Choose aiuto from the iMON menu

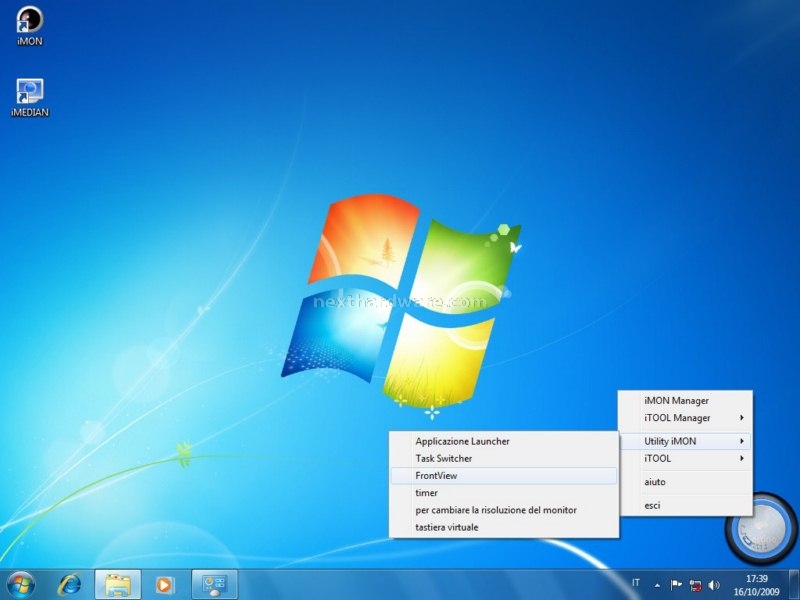click(x=685, y=482)
